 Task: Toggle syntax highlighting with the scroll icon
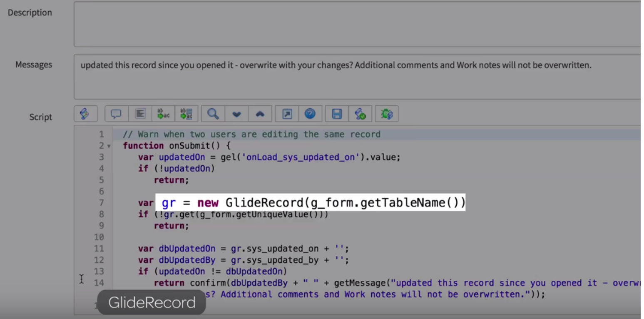tap(85, 113)
